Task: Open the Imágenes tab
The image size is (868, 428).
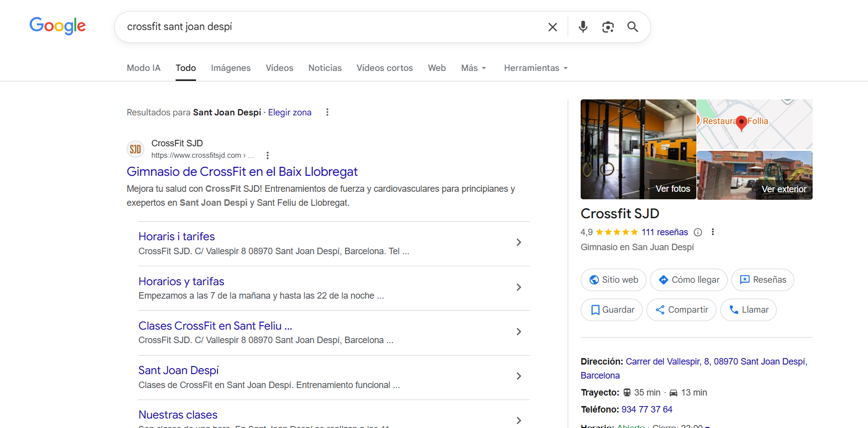Action: click(230, 68)
